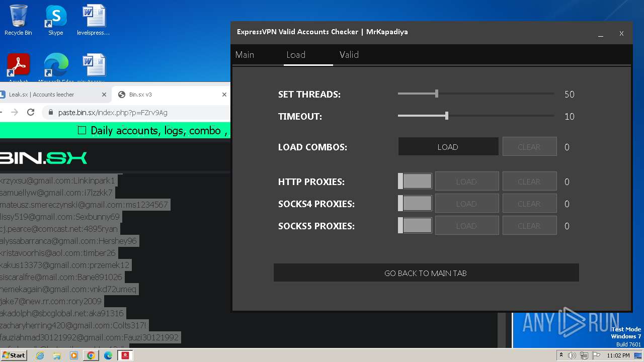The width and height of the screenshot is (644, 362).
Task: Click the SET THREADS slider handle
Action: click(437, 94)
